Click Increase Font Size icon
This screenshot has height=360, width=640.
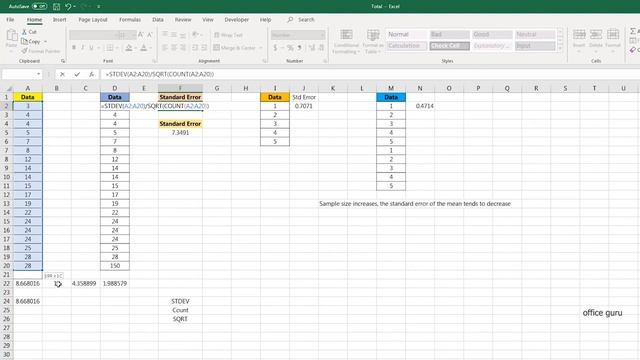(x=140, y=35)
